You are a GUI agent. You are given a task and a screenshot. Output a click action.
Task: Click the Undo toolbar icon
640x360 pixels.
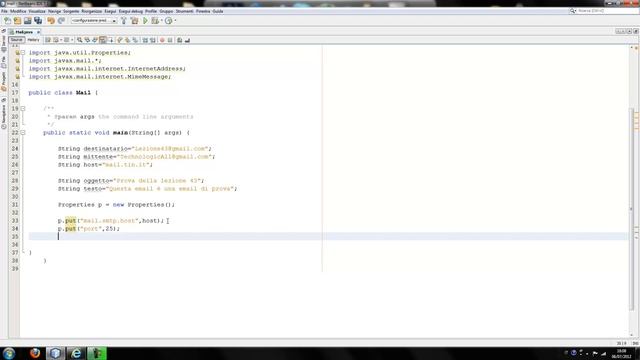point(51,20)
